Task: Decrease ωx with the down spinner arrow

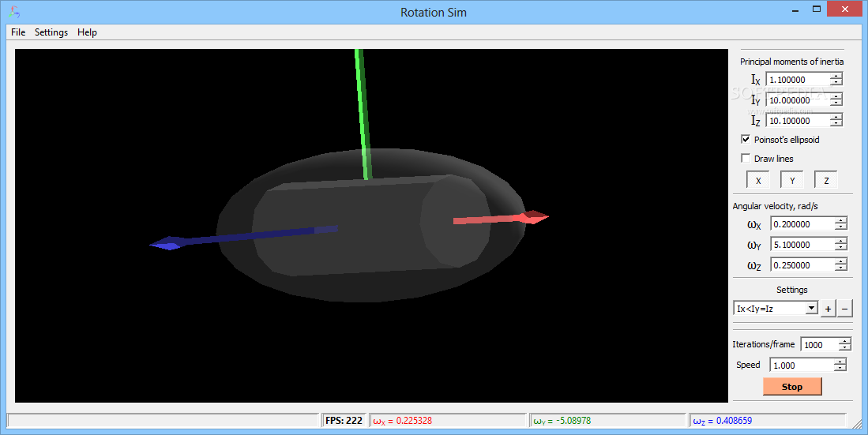Action: click(841, 227)
